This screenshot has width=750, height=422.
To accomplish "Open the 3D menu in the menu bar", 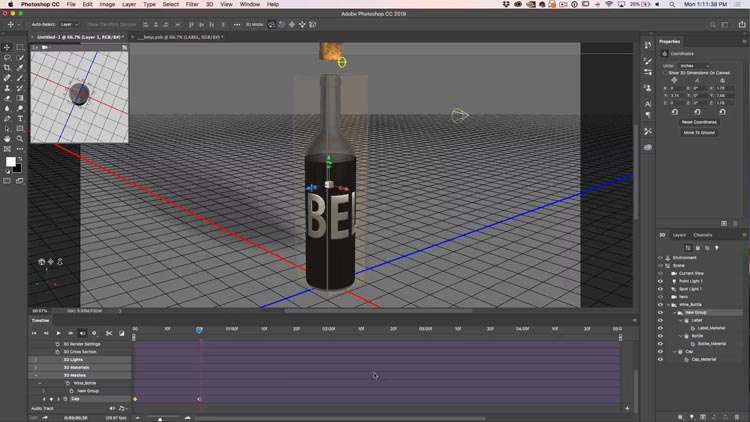I will point(209,4).
